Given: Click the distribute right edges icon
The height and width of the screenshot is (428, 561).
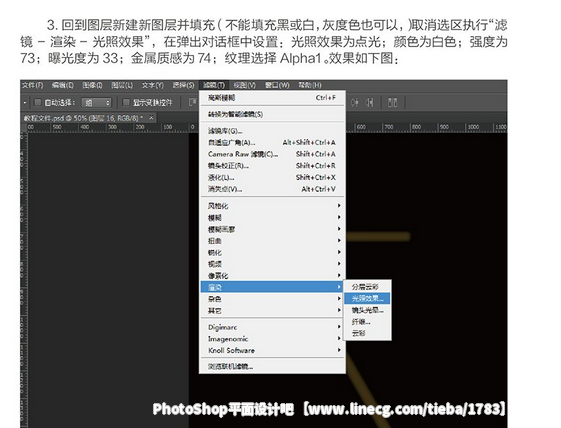Looking at the screenshot, I should point(369,103).
